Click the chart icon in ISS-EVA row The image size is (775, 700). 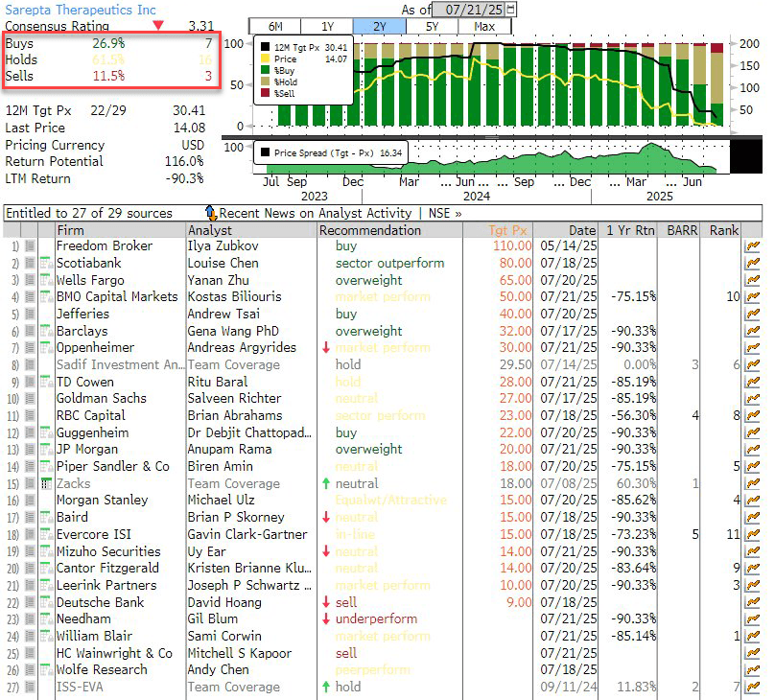[752, 687]
